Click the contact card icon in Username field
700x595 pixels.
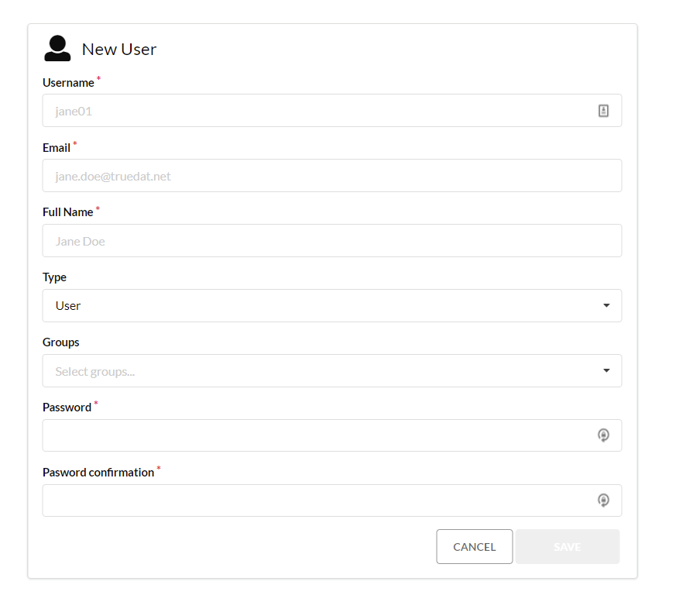pos(604,111)
